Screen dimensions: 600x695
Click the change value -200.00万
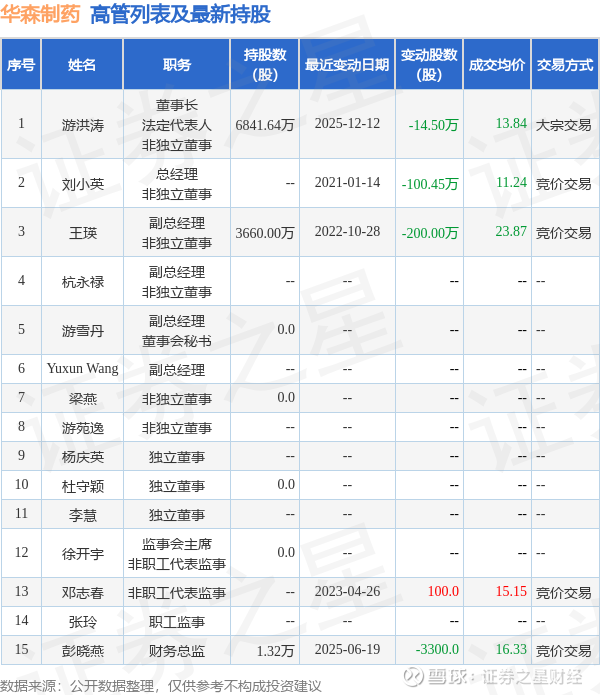point(430,233)
